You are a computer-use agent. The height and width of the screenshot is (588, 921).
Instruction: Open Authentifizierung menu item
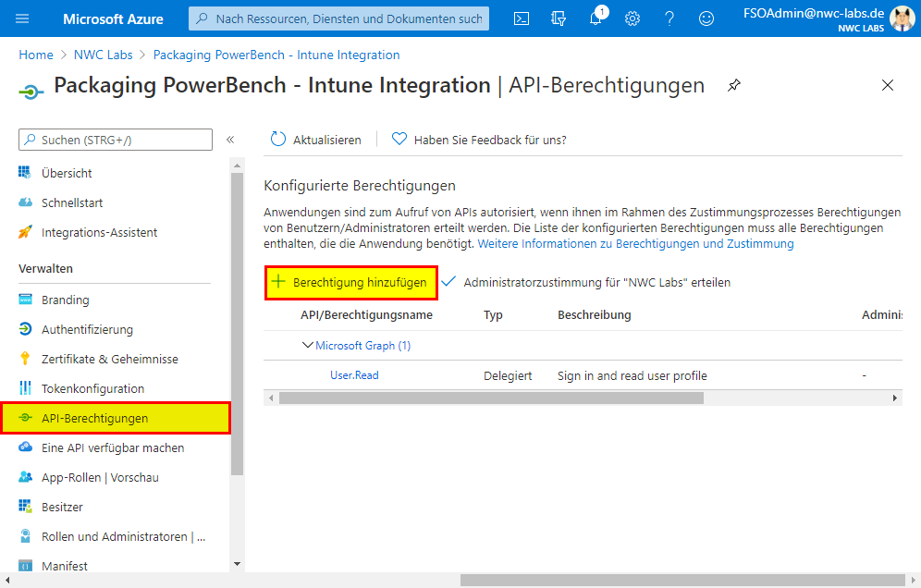click(87, 329)
